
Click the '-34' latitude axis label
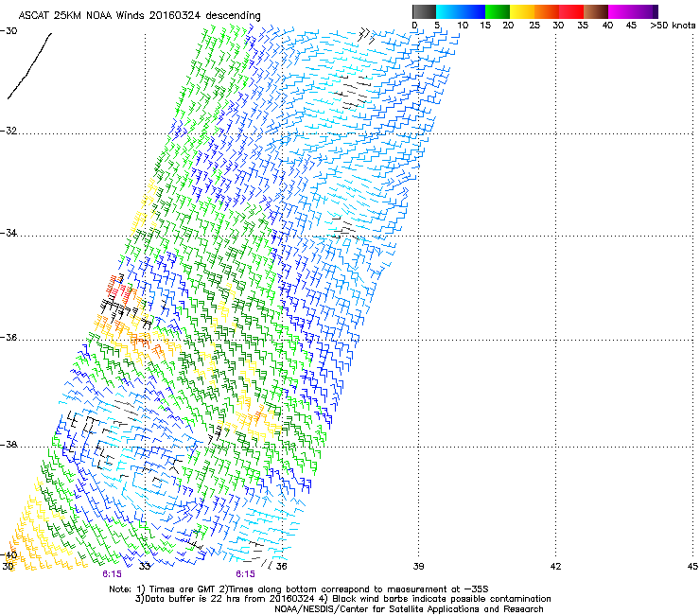pyautogui.click(x=9, y=233)
